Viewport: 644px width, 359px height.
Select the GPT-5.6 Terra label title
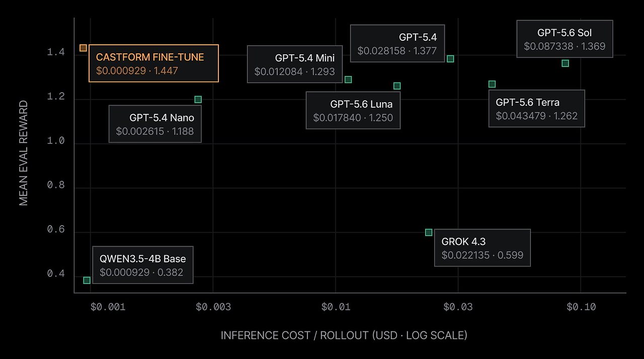pyautogui.click(x=528, y=102)
